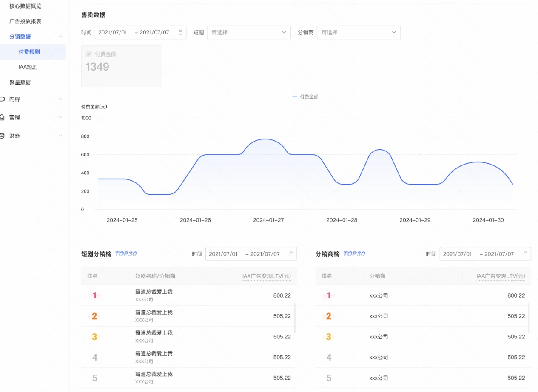Click 2024-01-30 chart axis label
538x392 pixels.
coord(488,220)
